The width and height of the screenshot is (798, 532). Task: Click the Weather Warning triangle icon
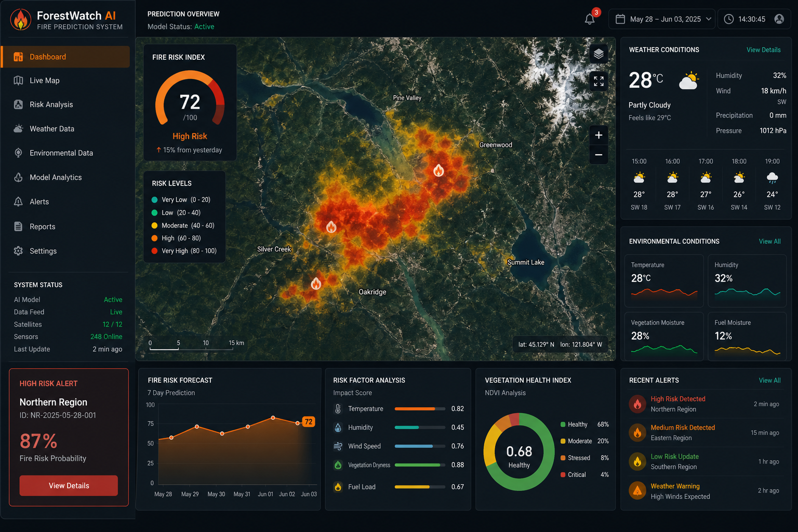tap(637, 490)
